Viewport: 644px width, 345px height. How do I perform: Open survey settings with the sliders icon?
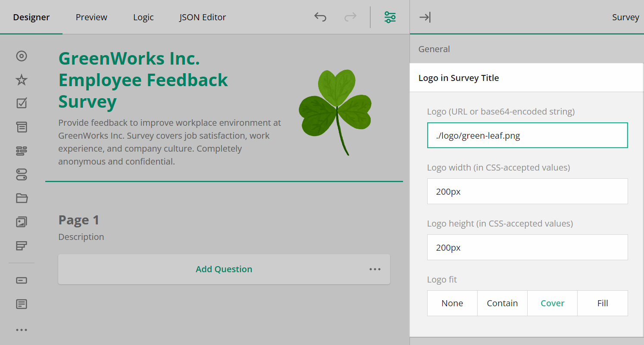390,17
